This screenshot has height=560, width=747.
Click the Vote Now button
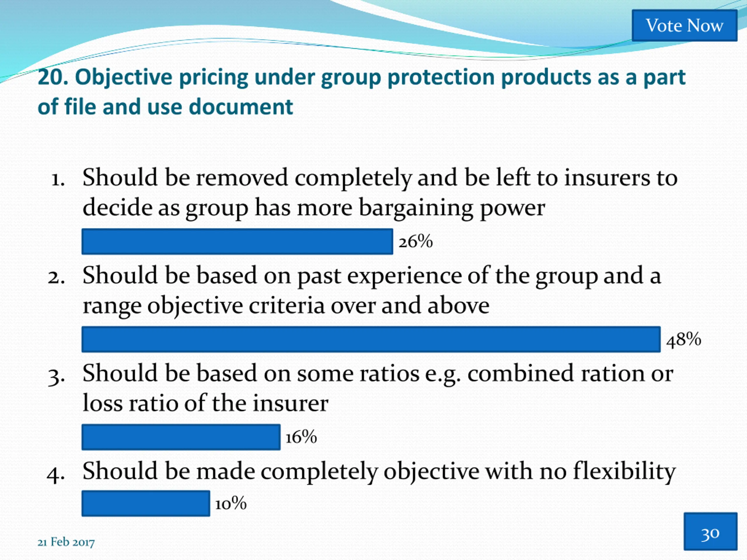pyautogui.click(x=685, y=26)
